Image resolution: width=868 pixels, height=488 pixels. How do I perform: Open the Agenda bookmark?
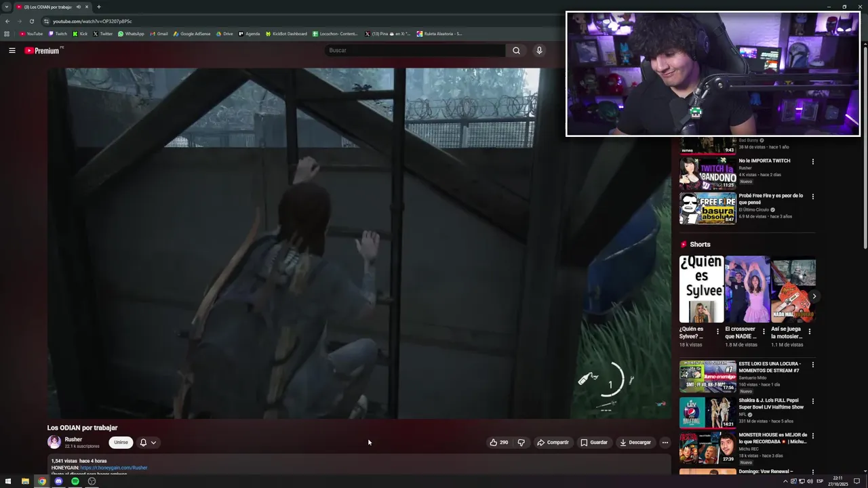tap(249, 34)
